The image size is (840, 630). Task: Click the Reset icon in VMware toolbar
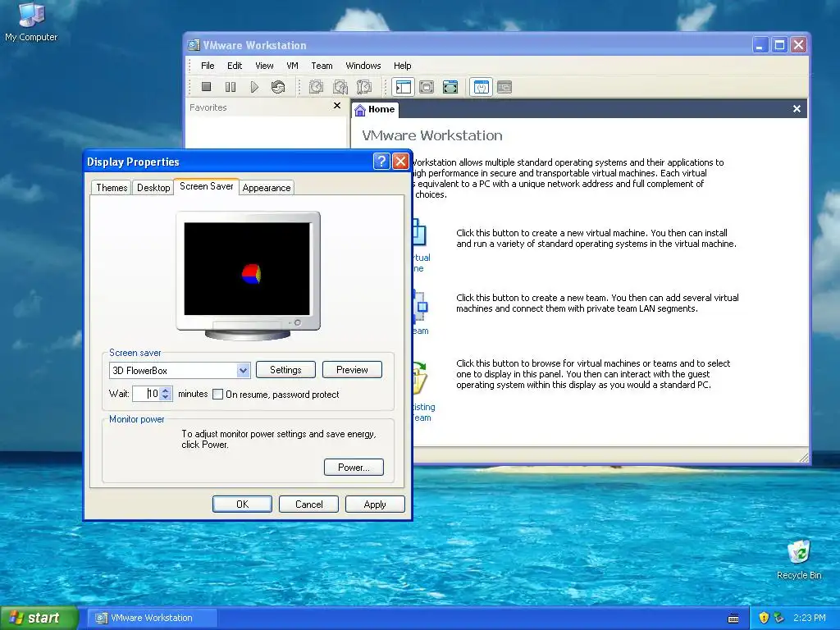click(278, 86)
